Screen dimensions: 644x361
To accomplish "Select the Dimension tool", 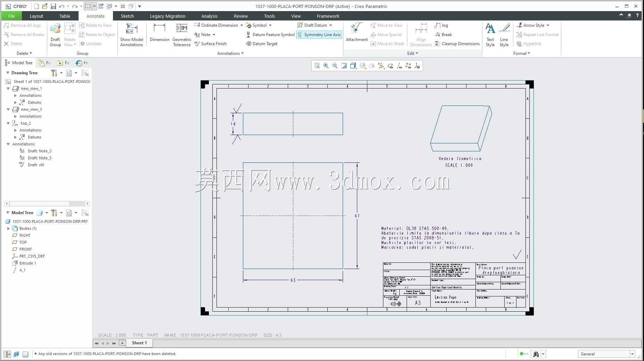I will click(x=160, y=33).
